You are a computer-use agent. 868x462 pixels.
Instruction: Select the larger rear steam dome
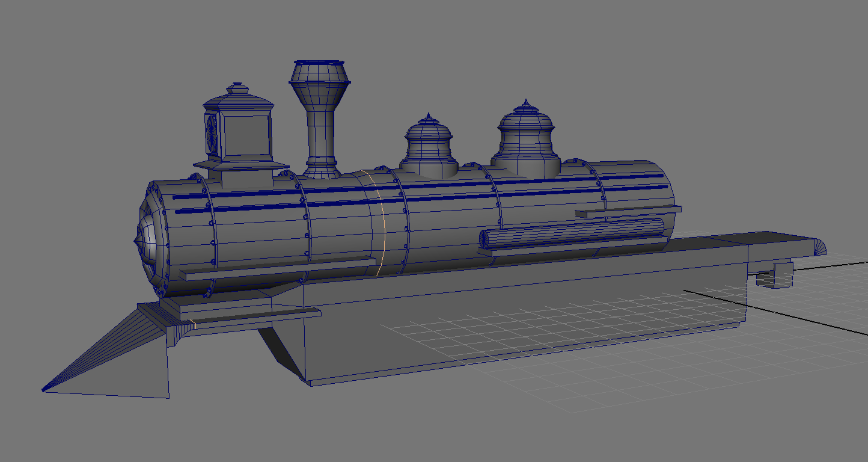pos(525,135)
